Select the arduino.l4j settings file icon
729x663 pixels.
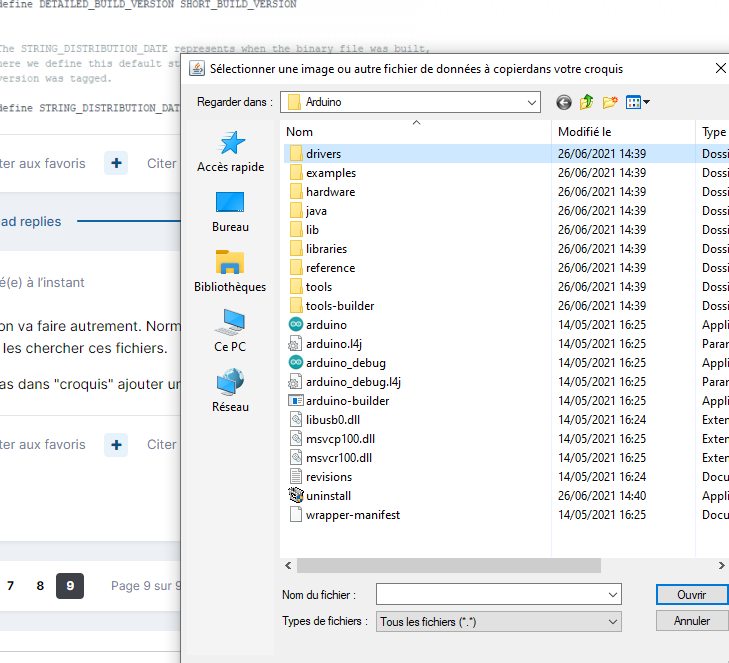pos(296,344)
